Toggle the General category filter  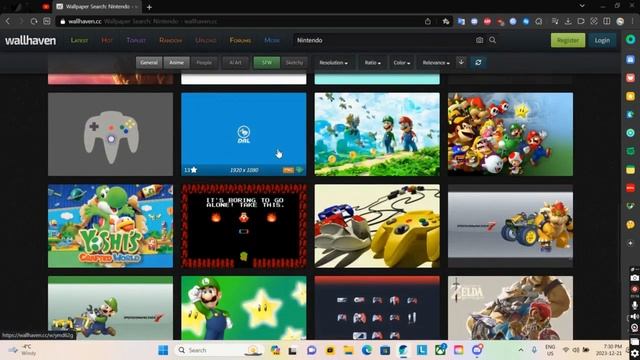coord(149,62)
